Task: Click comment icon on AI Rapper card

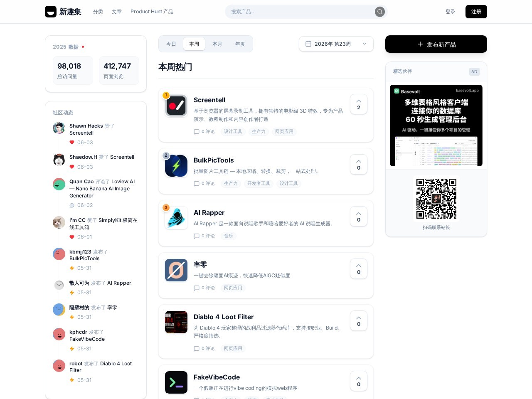Action: pyautogui.click(x=197, y=236)
